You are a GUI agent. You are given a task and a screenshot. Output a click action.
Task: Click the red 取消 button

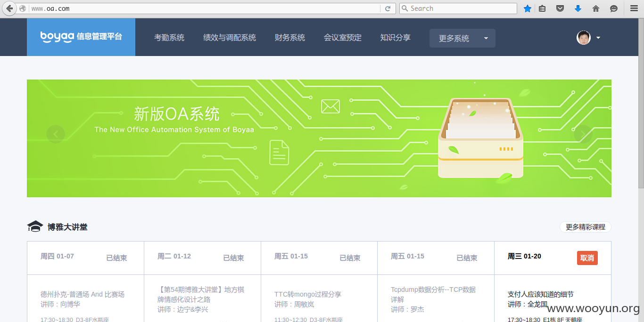(587, 258)
